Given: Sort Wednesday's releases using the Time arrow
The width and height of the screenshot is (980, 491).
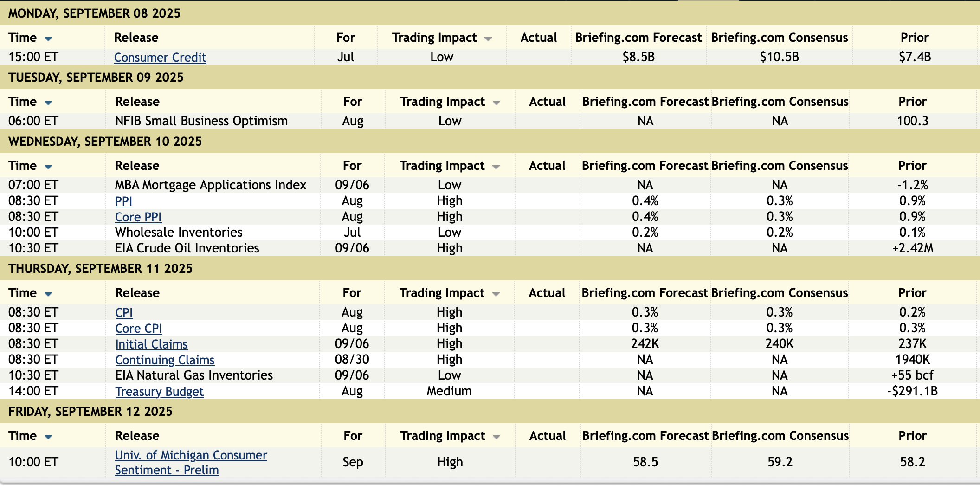Looking at the screenshot, I should coord(48,167).
